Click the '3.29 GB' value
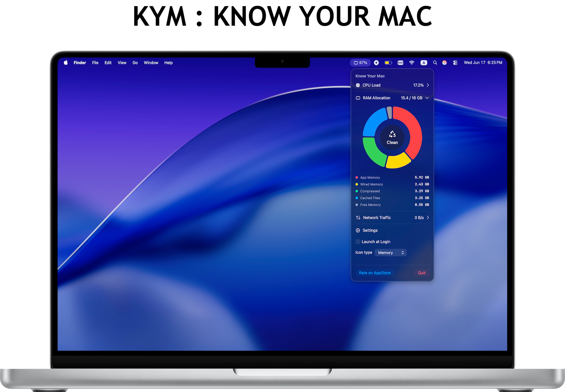 422,191
